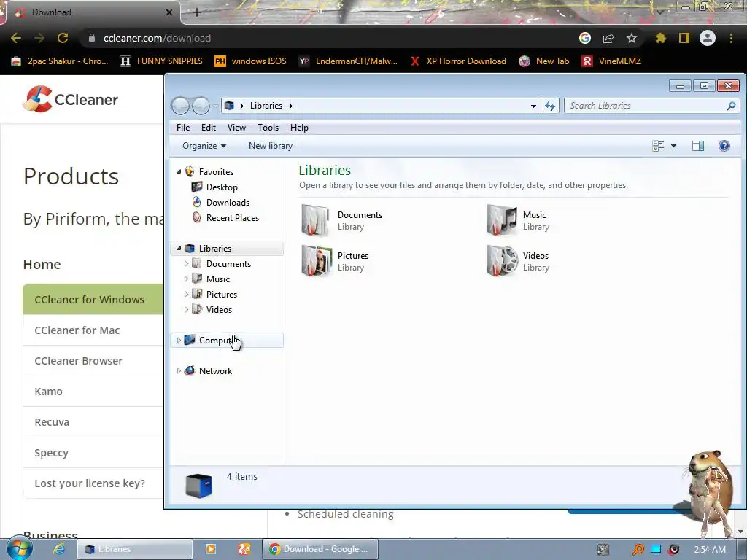747x560 pixels.
Task: Open Chrome profile avatar
Action: click(x=708, y=38)
